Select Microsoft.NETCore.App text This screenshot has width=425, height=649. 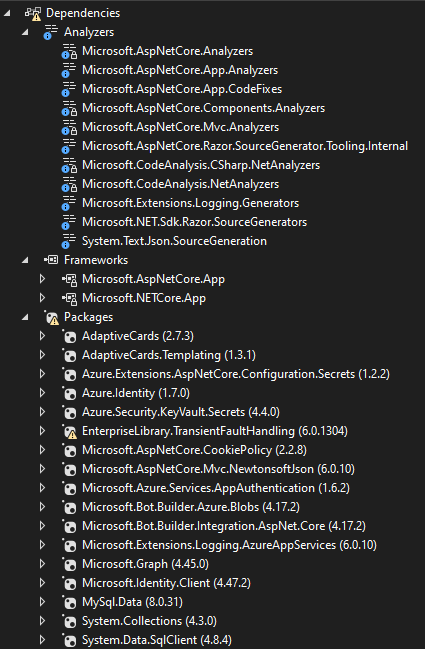(x=144, y=298)
